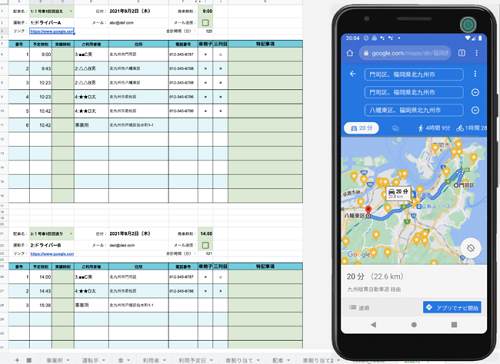Remove the 八幡東区 destination with minus icon
500x364 pixels.
click(475, 110)
